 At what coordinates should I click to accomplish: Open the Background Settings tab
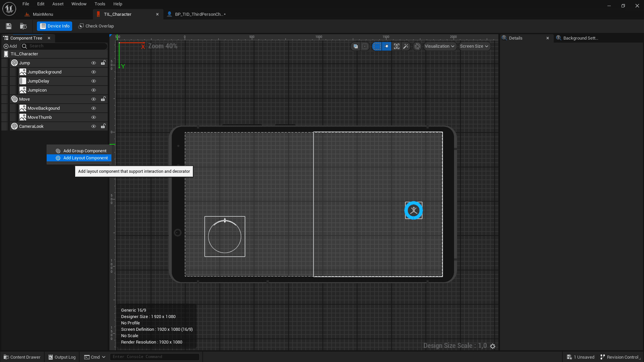click(x=581, y=38)
